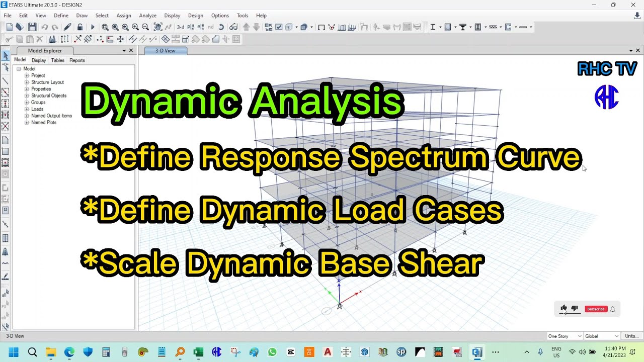The width and height of the screenshot is (644, 362).
Task: Toggle the Lock/Unlock model padlock
Action: 79,27
